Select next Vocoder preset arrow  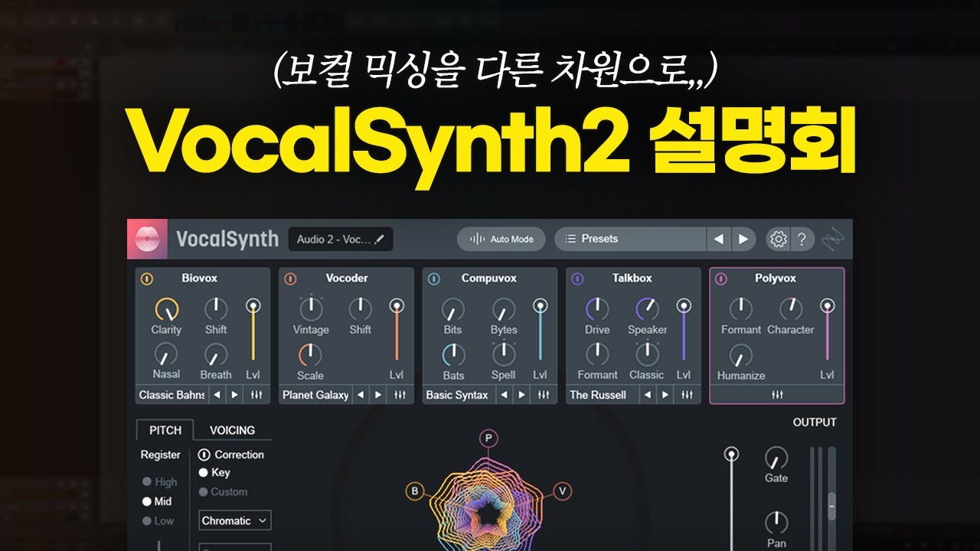coord(378,395)
